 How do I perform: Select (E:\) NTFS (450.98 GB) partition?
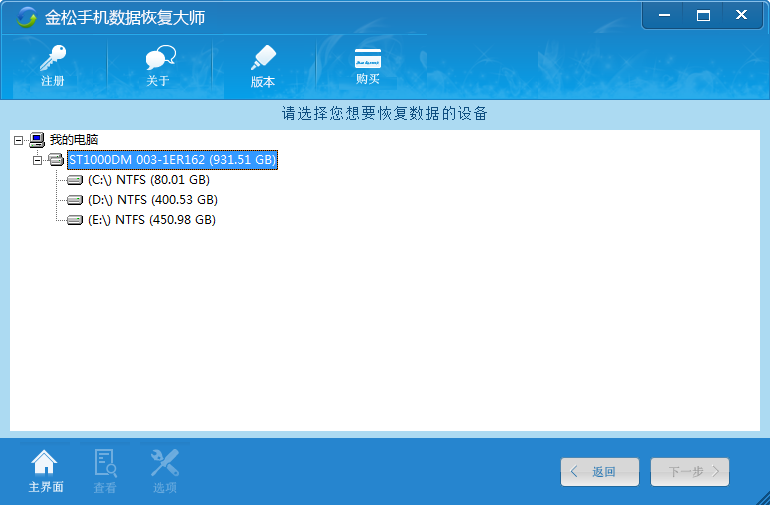pyautogui.click(x=152, y=220)
